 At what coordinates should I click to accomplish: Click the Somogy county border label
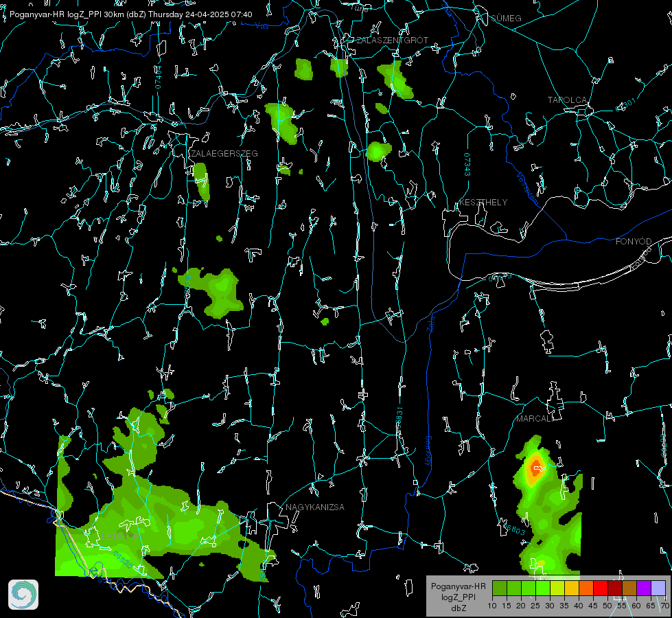pyautogui.click(x=428, y=451)
